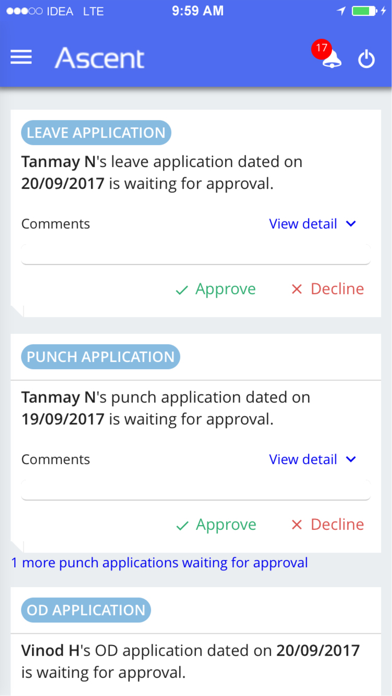Tap the Ascent app title

[x=99, y=58]
